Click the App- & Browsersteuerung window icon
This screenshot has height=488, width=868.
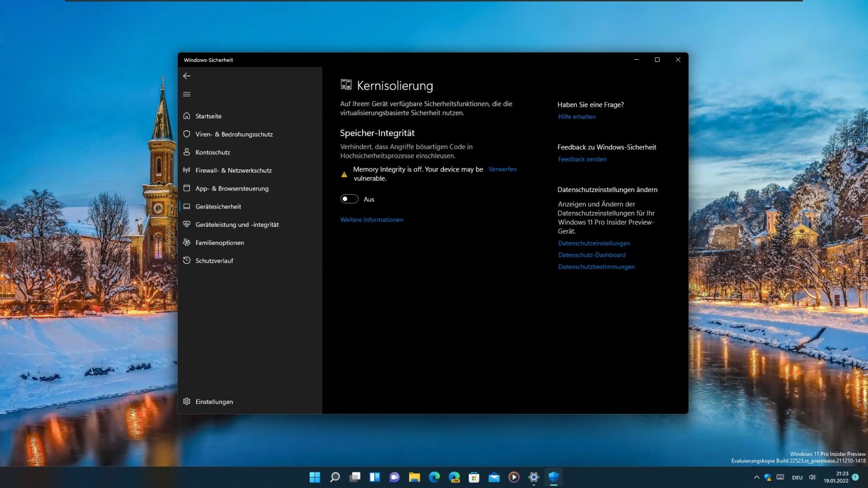[x=187, y=188]
